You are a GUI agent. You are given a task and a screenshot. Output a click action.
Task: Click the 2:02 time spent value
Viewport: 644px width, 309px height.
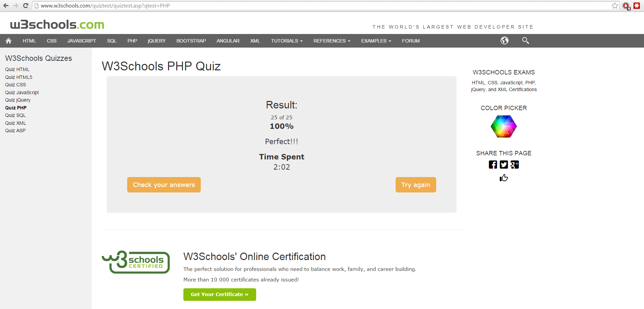282,167
